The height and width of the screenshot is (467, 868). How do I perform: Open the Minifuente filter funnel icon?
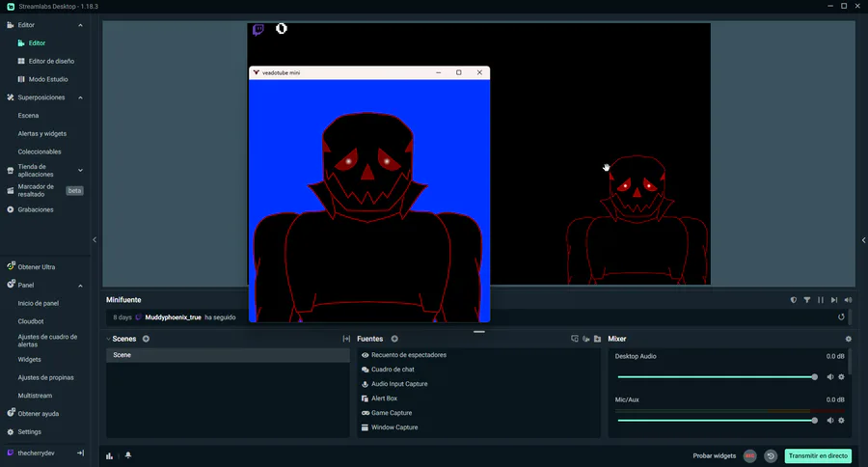(807, 300)
